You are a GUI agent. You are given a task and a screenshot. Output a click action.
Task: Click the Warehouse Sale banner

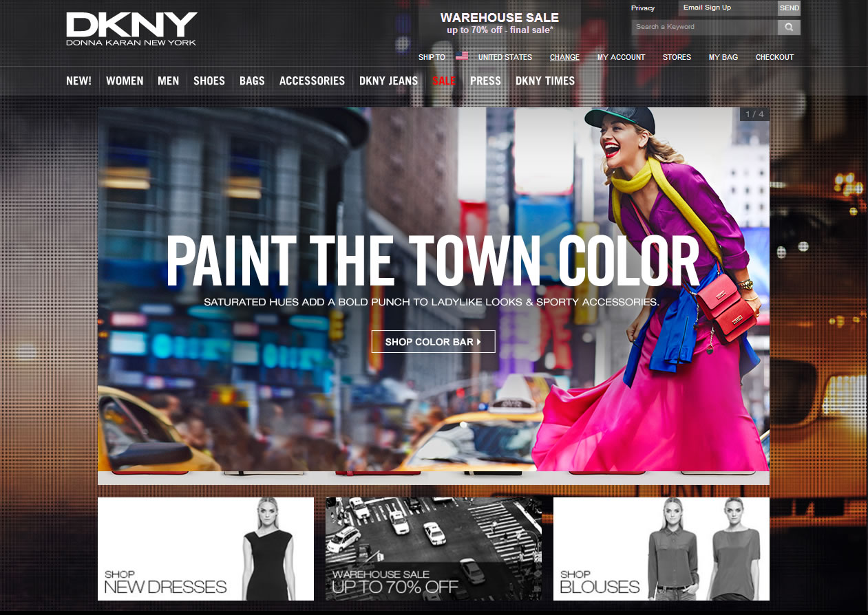500,23
